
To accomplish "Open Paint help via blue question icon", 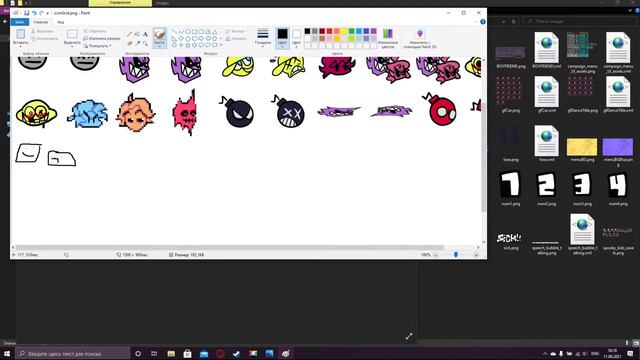I will (483, 22).
